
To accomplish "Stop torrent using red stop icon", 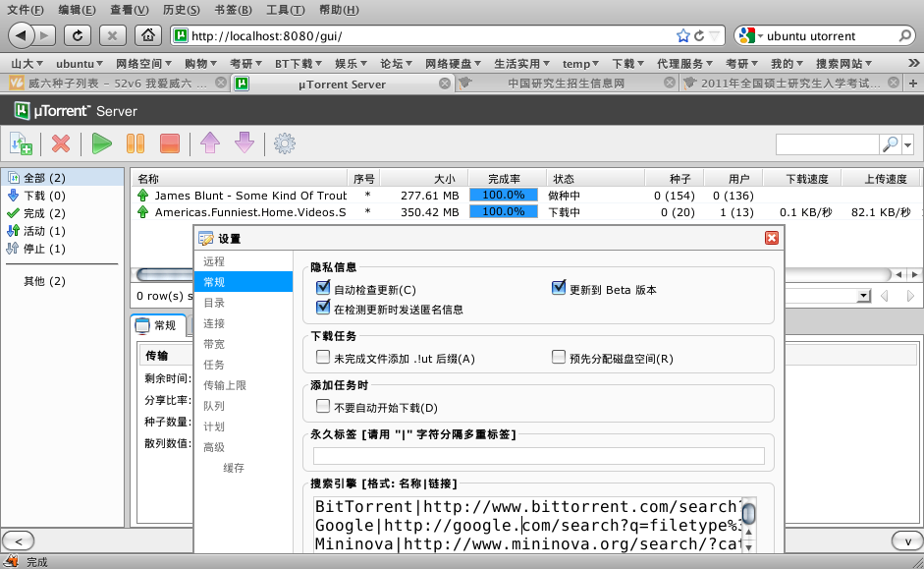I will pyautogui.click(x=168, y=143).
